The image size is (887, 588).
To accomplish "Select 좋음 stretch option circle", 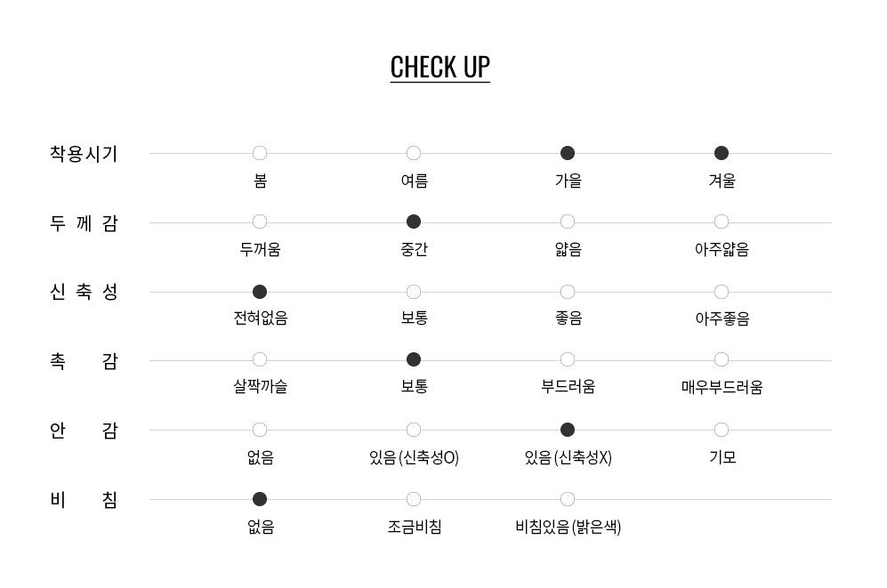I will click(x=568, y=292).
